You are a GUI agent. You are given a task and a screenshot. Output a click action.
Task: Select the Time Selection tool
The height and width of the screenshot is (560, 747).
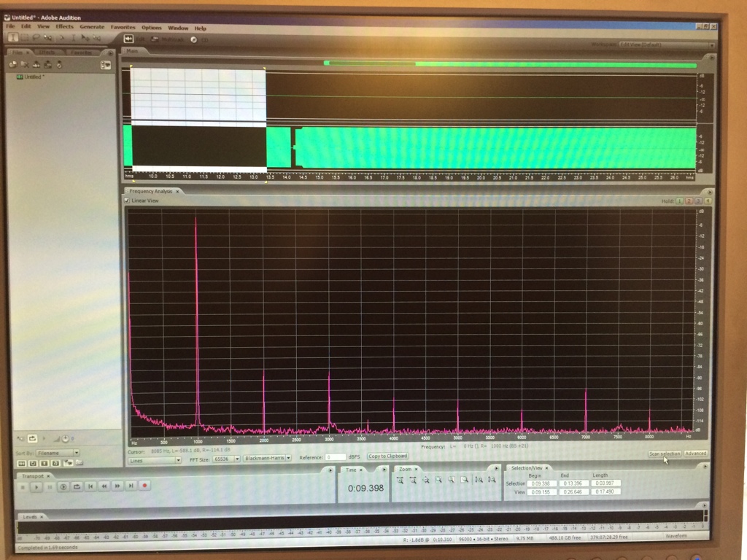pos(13,37)
